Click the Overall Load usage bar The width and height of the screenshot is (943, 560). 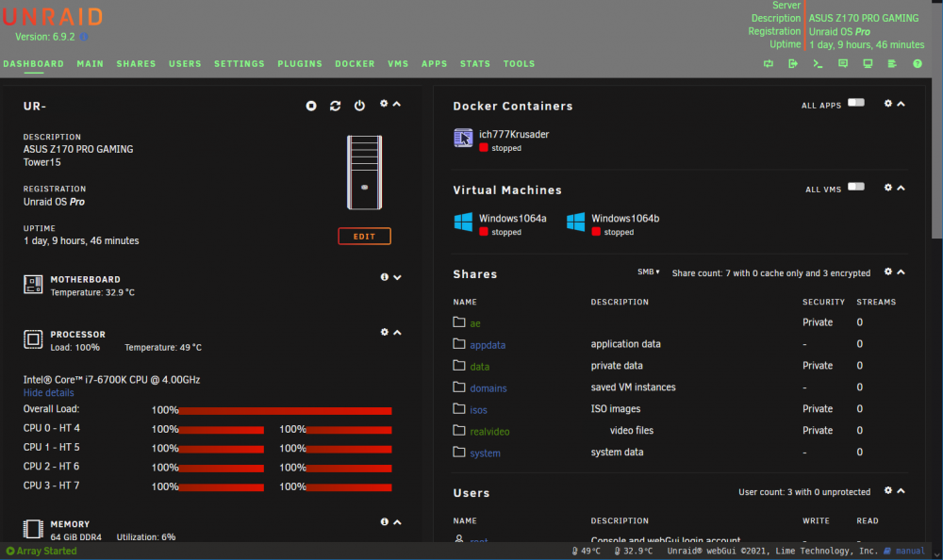click(x=285, y=411)
